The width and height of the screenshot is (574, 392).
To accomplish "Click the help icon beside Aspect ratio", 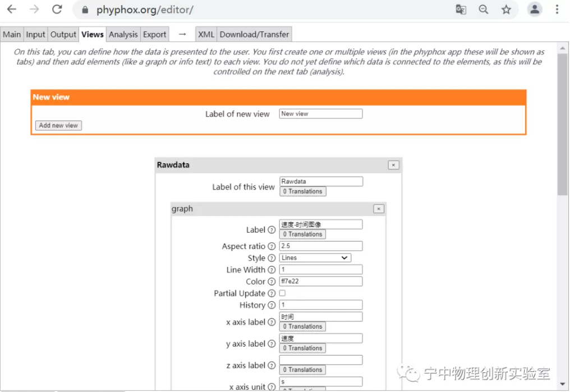I will pos(273,246).
